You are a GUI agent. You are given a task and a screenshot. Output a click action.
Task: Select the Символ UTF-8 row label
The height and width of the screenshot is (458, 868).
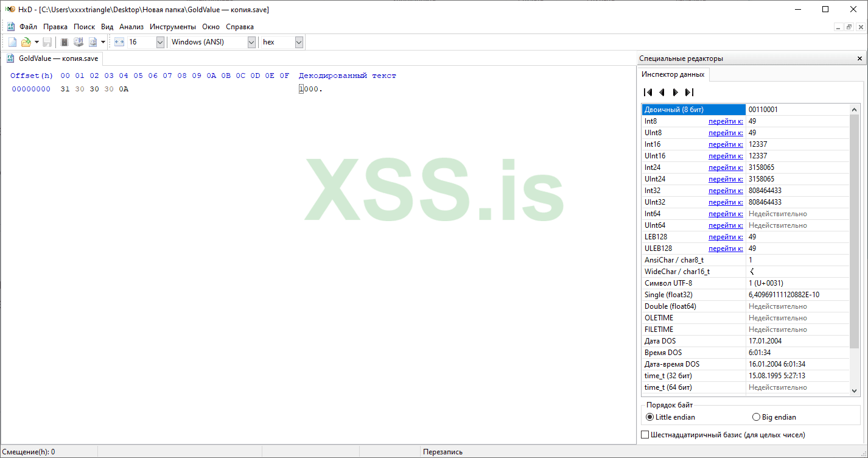click(668, 283)
